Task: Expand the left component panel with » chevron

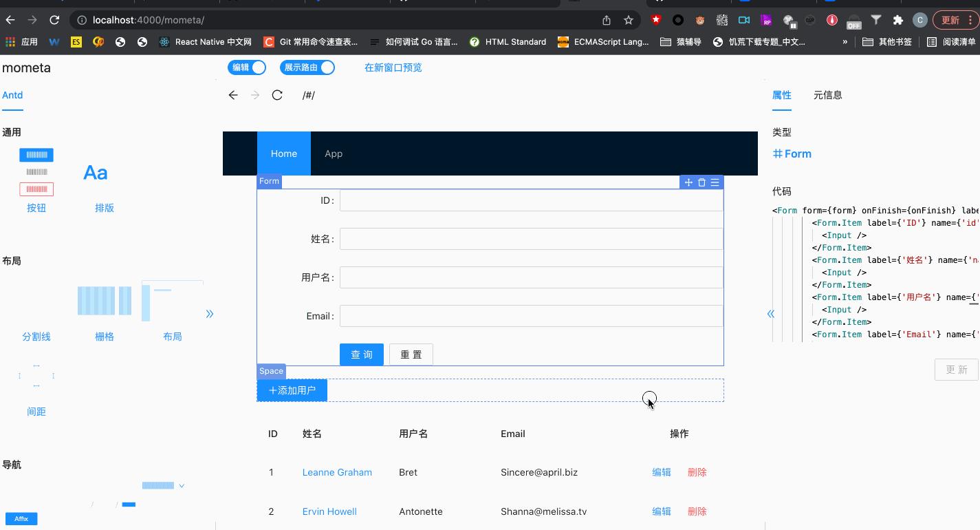Action: pos(210,313)
